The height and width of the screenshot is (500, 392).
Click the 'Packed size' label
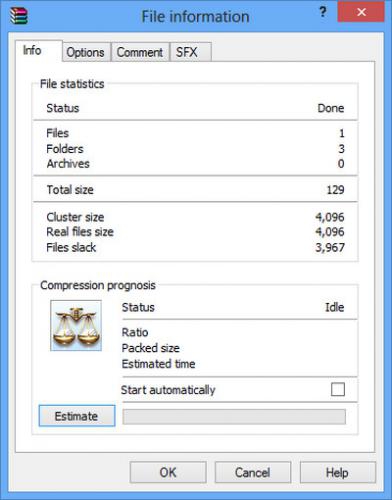[151, 348]
